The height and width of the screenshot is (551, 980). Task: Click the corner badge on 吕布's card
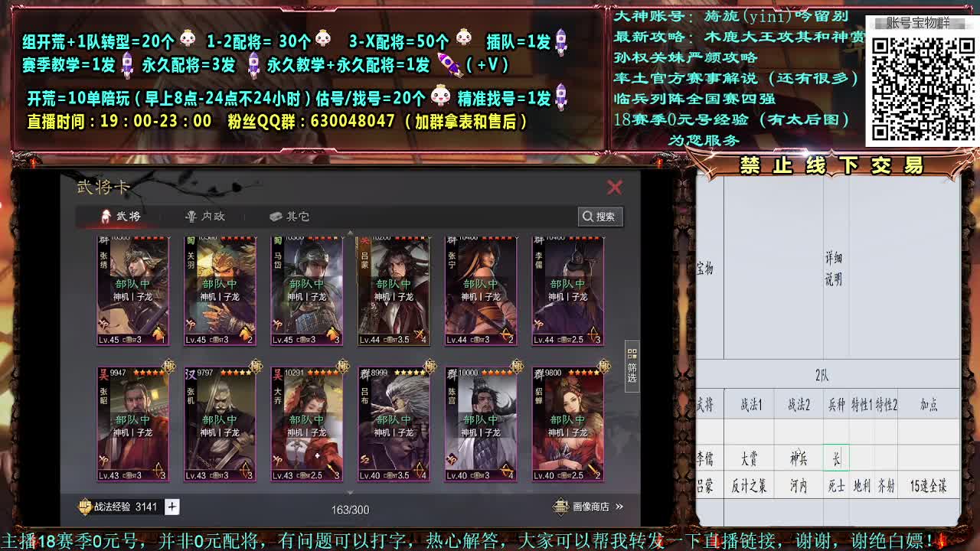tap(430, 367)
